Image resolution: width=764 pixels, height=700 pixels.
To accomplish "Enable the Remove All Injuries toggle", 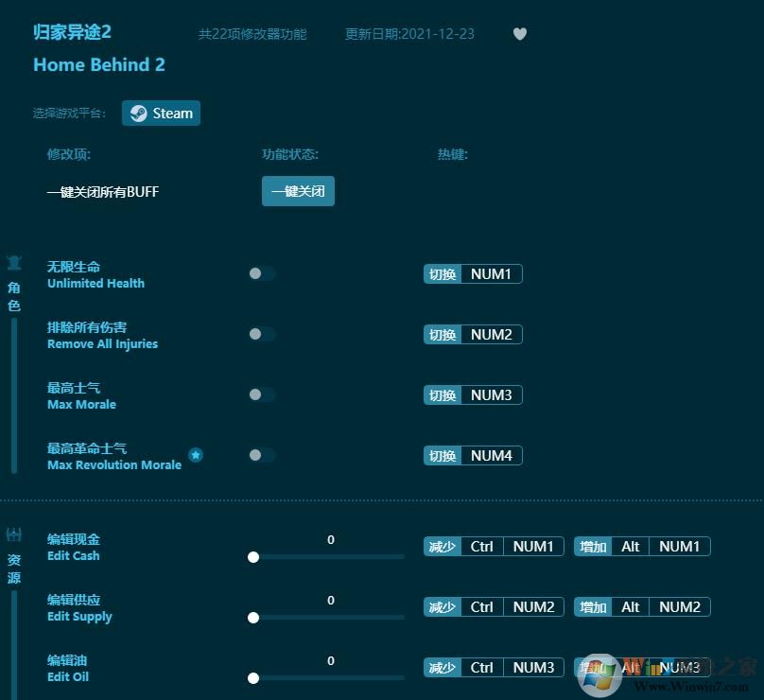I will click(262, 334).
